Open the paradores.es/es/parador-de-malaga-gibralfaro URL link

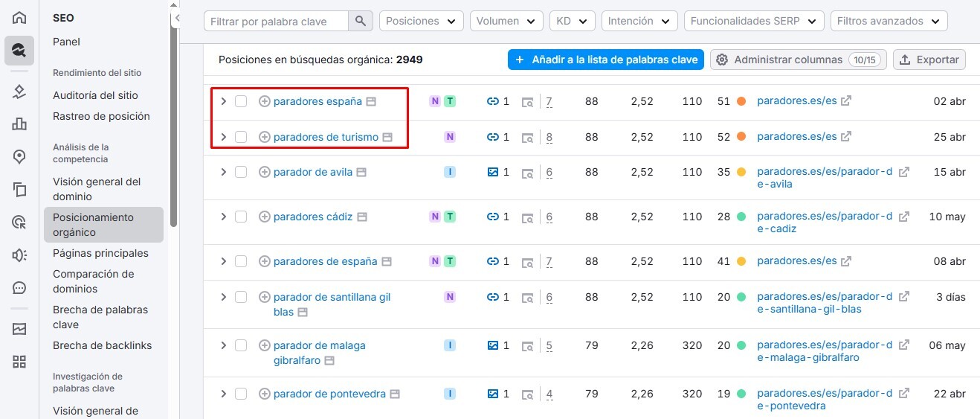825,351
